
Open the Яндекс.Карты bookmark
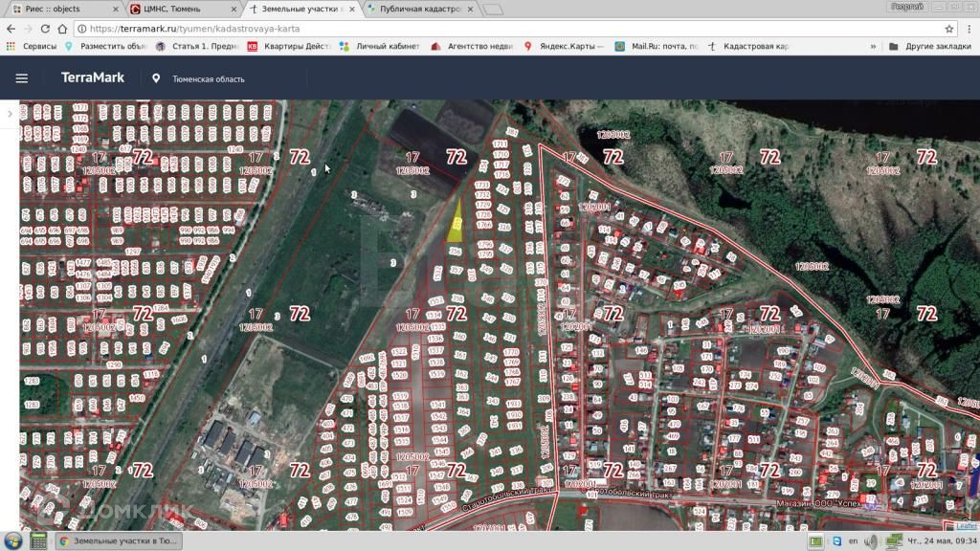[565, 46]
